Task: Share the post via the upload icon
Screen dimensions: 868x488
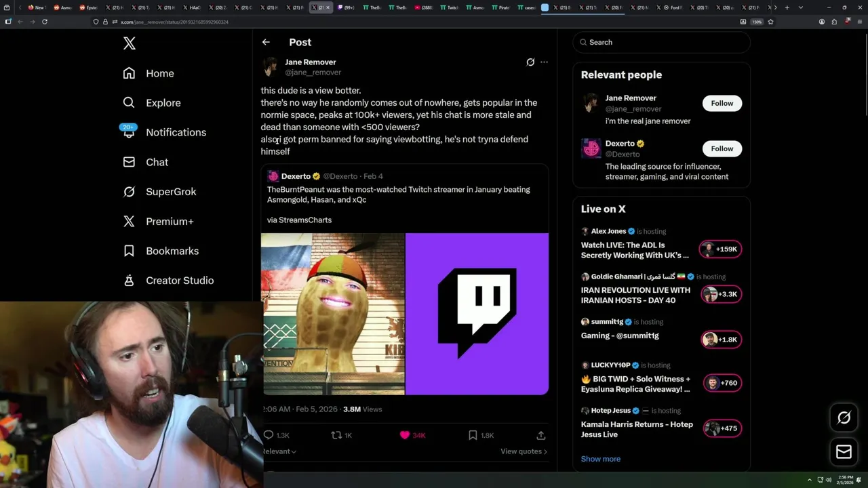Action: click(x=541, y=435)
